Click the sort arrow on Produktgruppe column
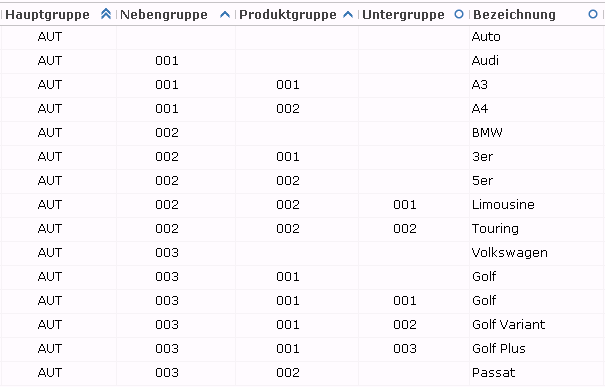 [348, 15]
